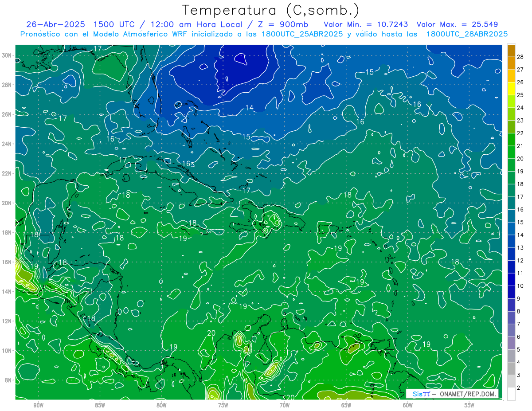Click the colorbar label "12"
532x411 pixels.
point(520,260)
